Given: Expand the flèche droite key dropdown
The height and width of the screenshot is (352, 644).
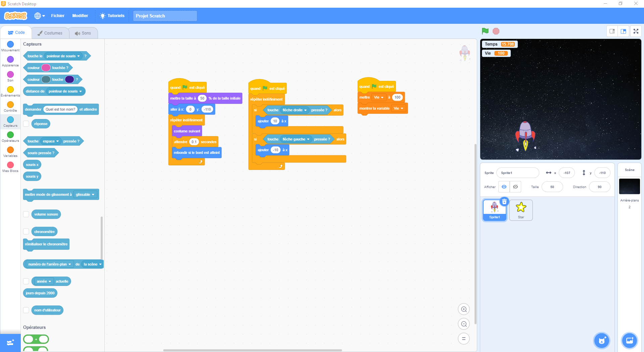Looking at the screenshot, I should pyautogui.click(x=305, y=110).
